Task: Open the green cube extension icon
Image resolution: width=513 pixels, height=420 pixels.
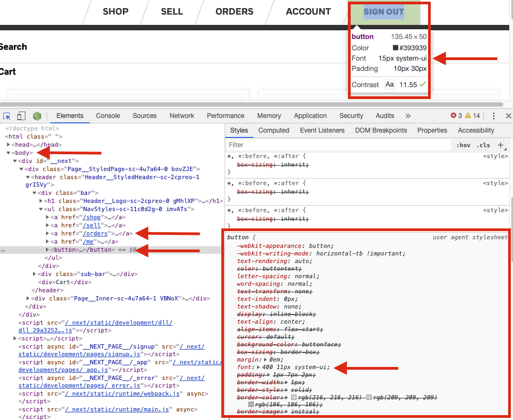Action: [37, 116]
